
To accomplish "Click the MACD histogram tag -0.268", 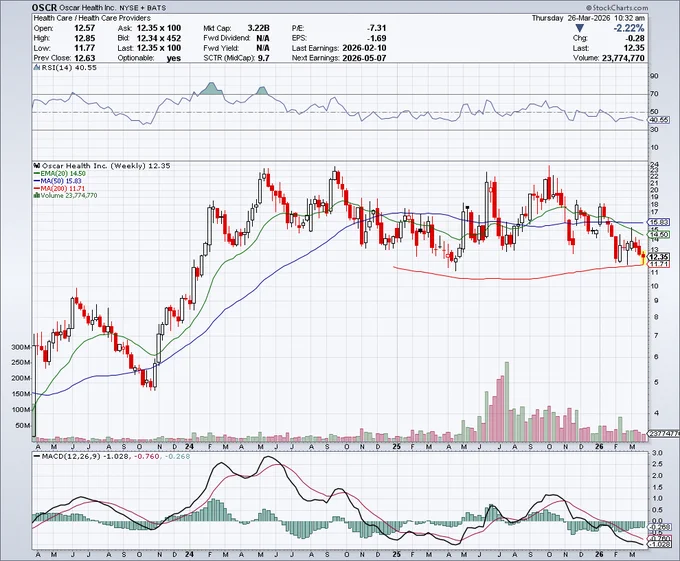I will 660,527.
